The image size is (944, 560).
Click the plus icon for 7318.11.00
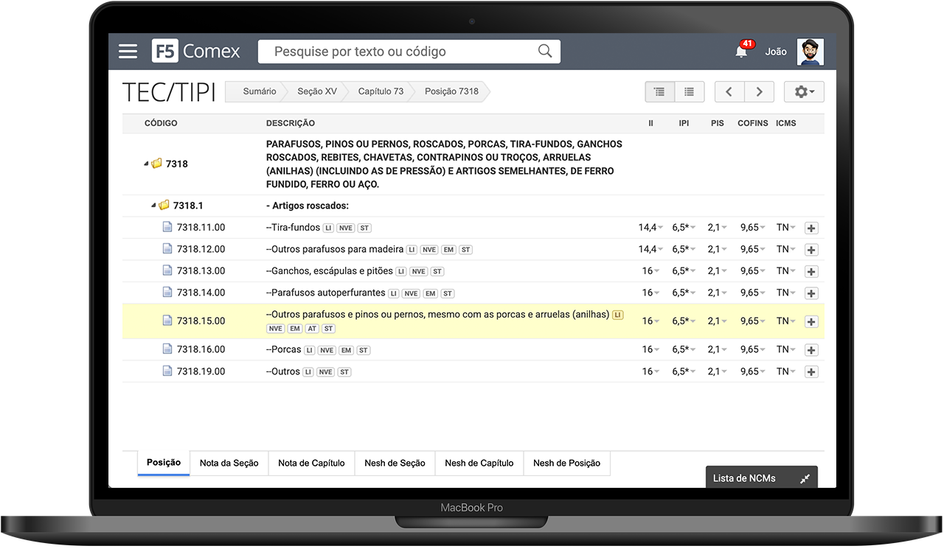click(x=811, y=228)
